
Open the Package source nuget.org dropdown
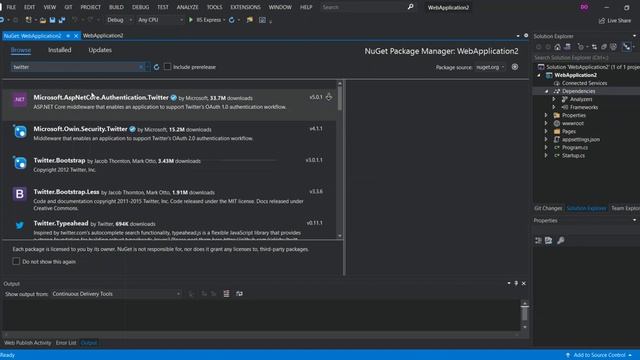[490, 67]
